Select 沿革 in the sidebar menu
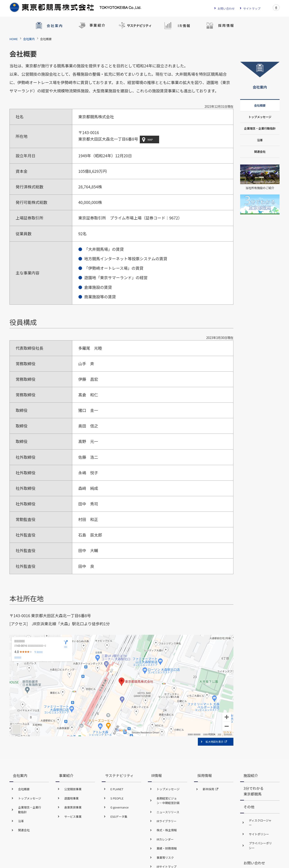Screen dimensions: 289x868 260,140
